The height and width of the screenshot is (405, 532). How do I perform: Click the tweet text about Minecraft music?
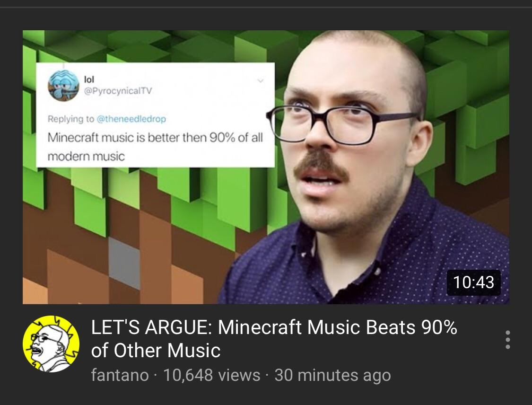155,147
